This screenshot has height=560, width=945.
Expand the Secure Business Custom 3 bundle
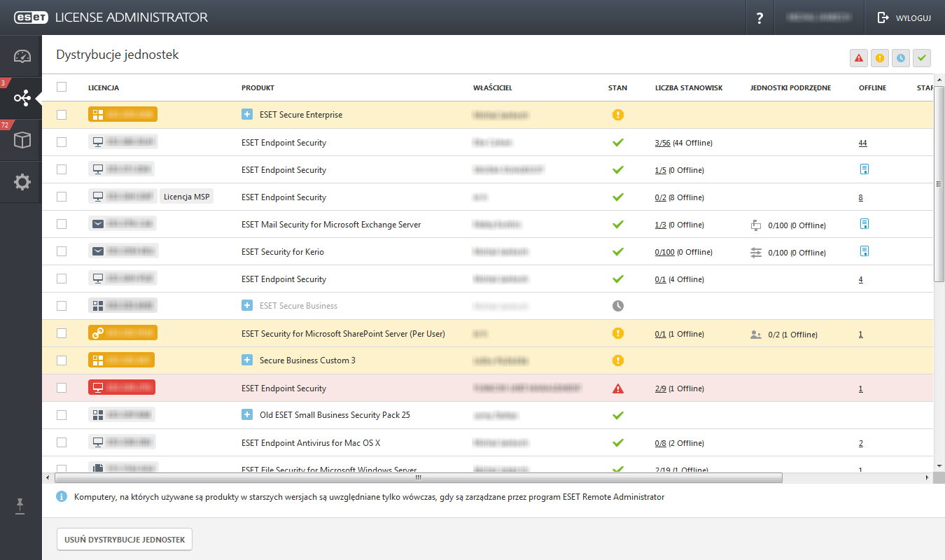[x=246, y=360]
